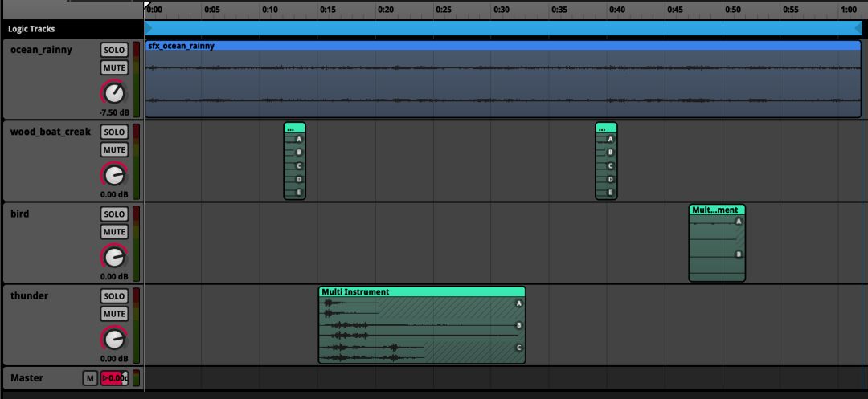Toggle the Master M button

click(90, 378)
